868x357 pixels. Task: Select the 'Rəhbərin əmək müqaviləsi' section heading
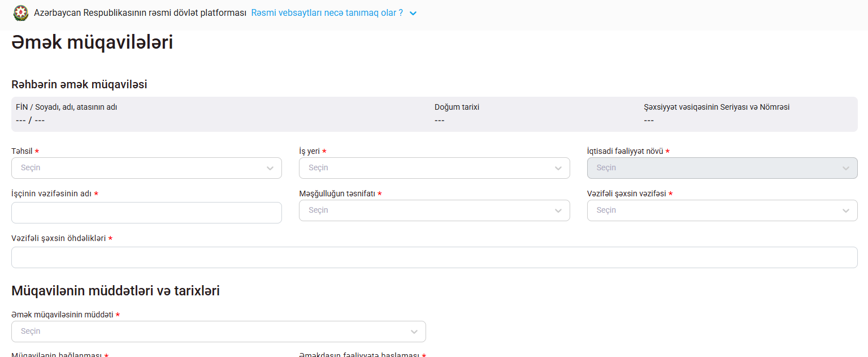79,84
